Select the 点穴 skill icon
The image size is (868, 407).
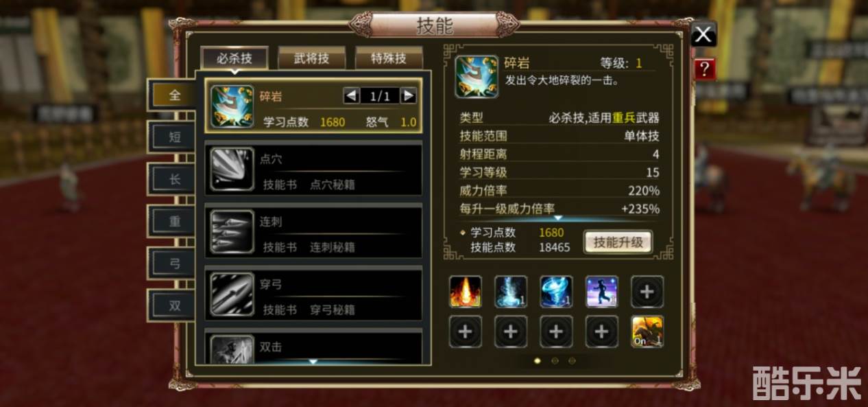[x=232, y=169]
